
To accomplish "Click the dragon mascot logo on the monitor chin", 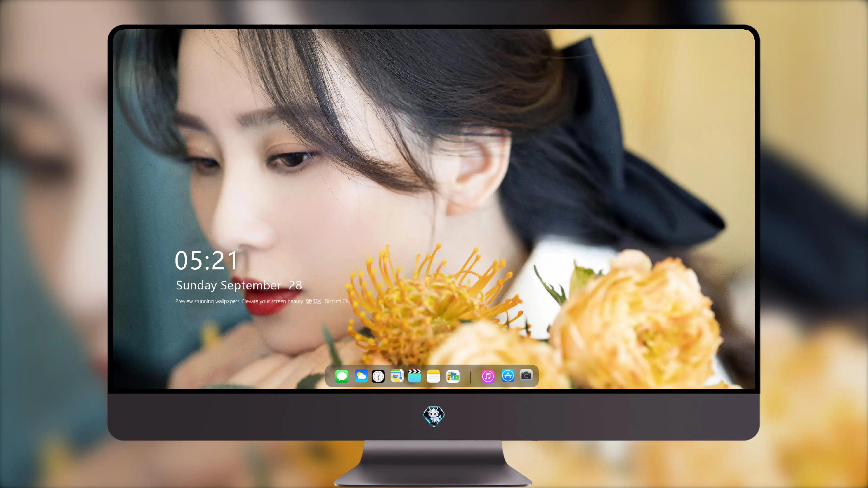I will (x=434, y=416).
